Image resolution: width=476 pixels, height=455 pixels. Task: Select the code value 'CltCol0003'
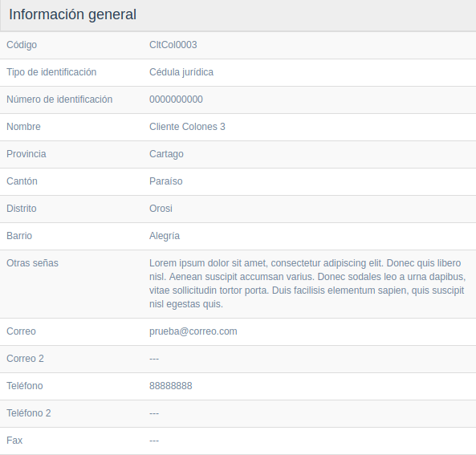pos(173,45)
